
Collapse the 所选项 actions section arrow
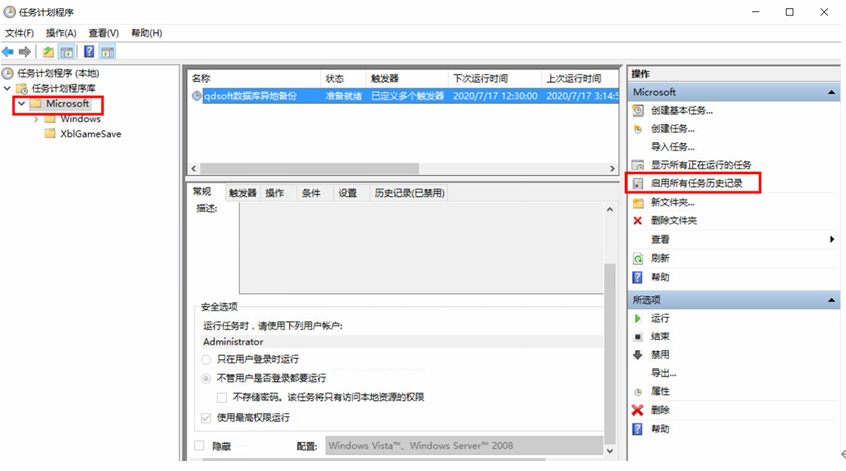pyautogui.click(x=831, y=300)
